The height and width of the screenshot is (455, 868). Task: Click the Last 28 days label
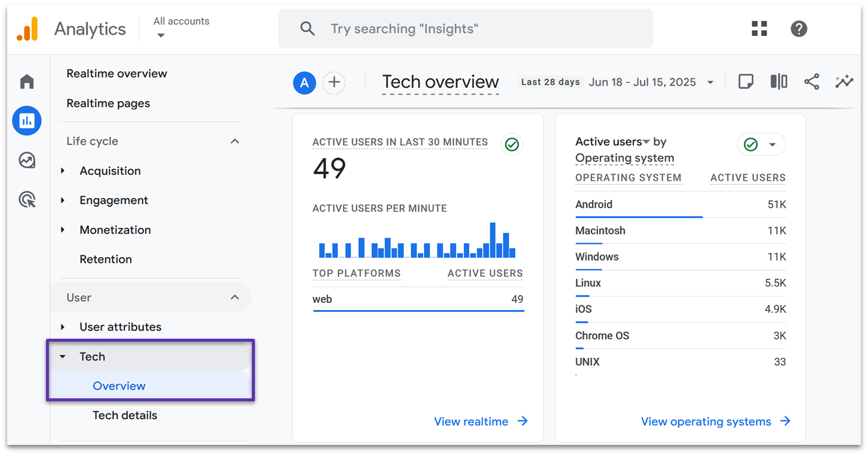(x=550, y=82)
